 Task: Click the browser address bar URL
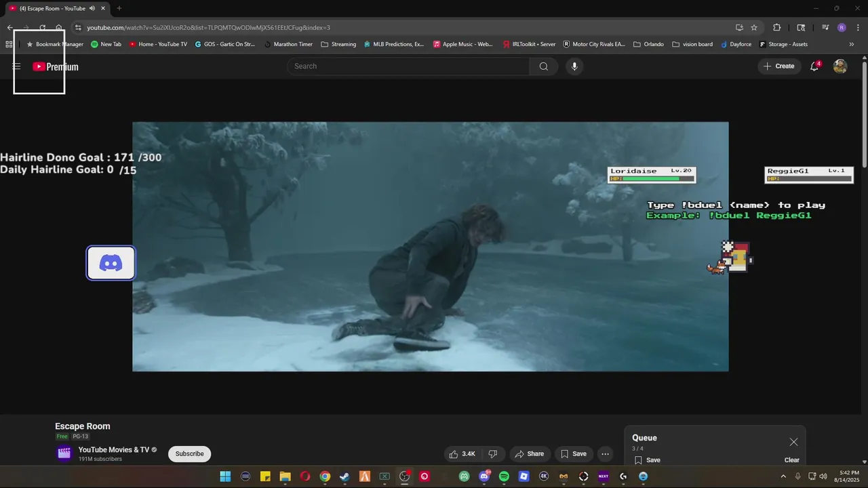point(208,28)
